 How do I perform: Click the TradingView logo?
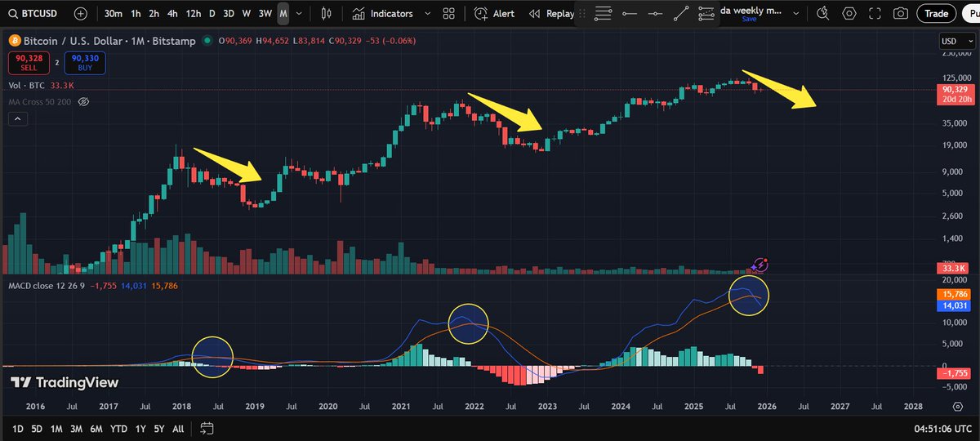(x=65, y=382)
